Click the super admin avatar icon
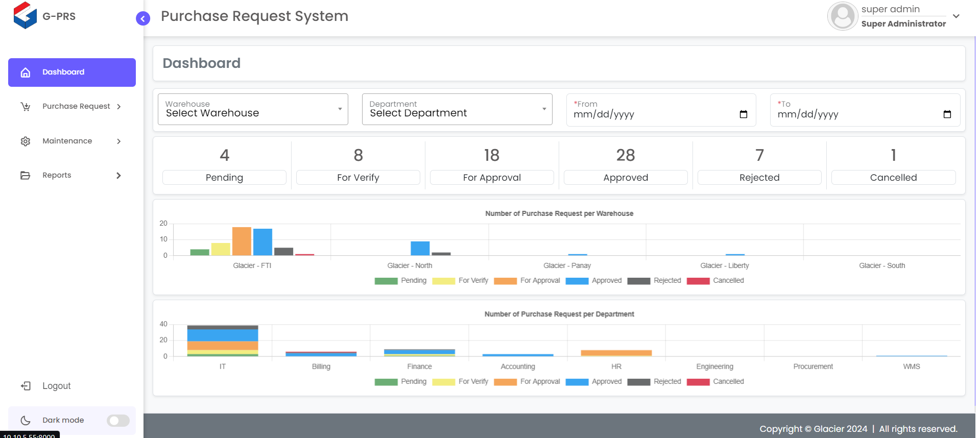The image size is (980, 438). pos(843,16)
